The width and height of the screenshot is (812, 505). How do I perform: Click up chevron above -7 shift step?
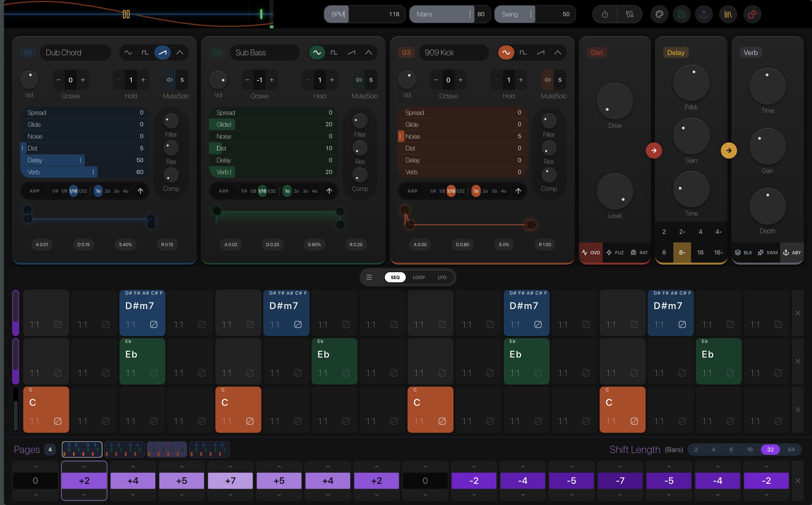tap(620, 467)
